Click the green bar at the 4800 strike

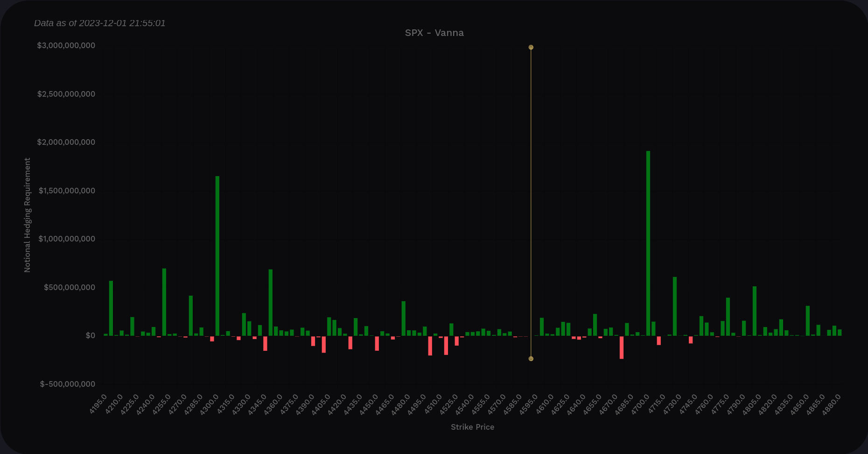coord(755,311)
